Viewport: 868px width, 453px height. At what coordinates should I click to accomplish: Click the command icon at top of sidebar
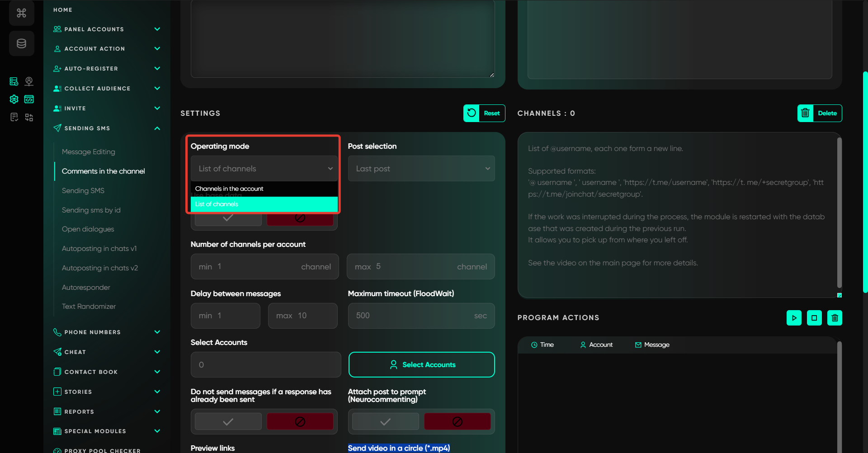click(x=21, y=13)
